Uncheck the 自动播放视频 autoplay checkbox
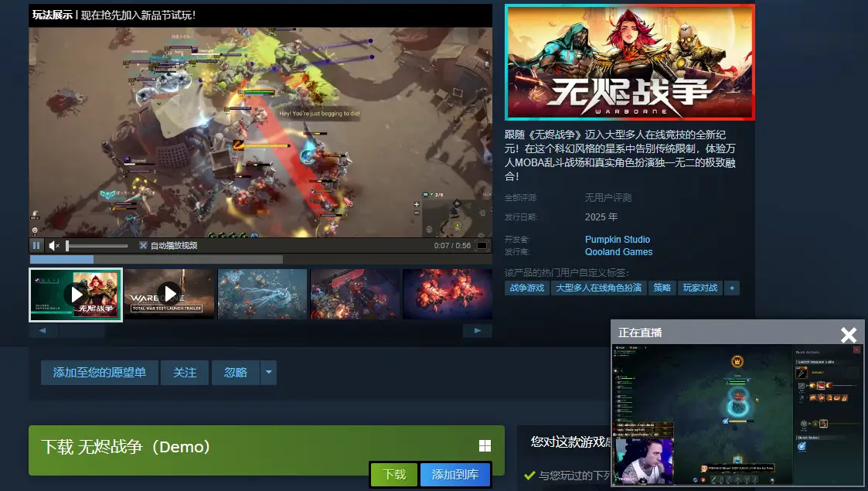The height and width of the screenshot is (491, 868). click(x=143, y=245)
